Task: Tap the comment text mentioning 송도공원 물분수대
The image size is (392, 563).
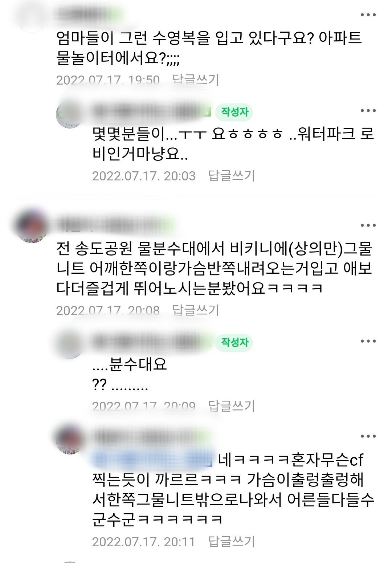Action: coord(215,268)
